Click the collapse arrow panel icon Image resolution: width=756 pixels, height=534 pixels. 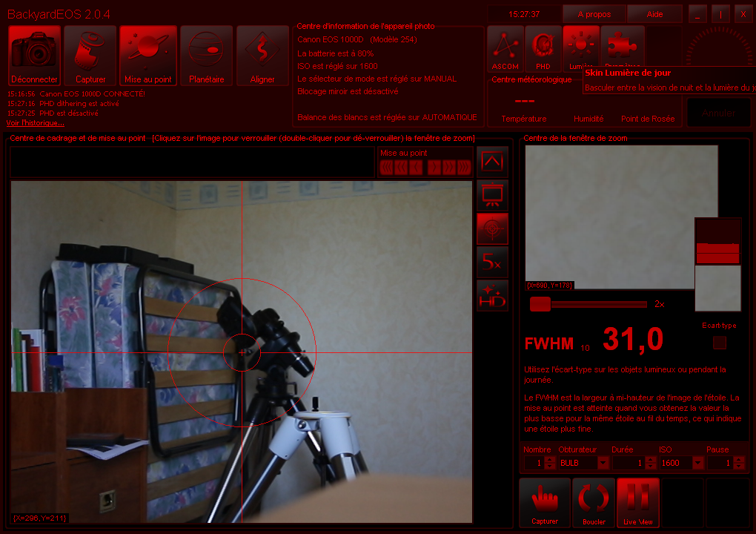[x=492, y=162]
